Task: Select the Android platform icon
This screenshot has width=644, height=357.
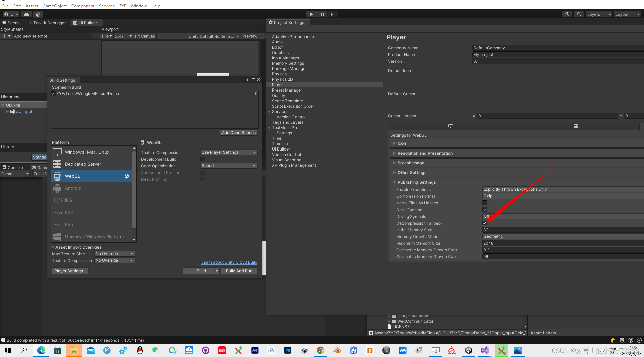Action: 57,188
